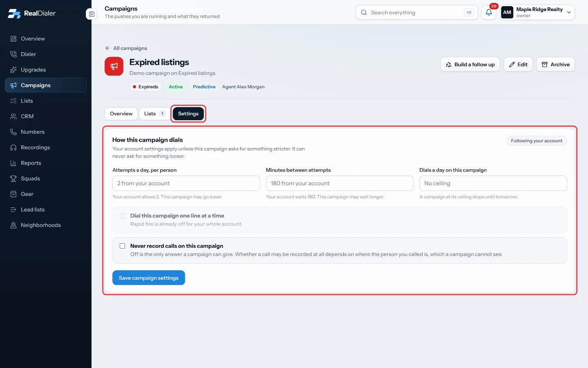
Task: Collapse the sidebar with the panel icon
Action: coord(92,14)
